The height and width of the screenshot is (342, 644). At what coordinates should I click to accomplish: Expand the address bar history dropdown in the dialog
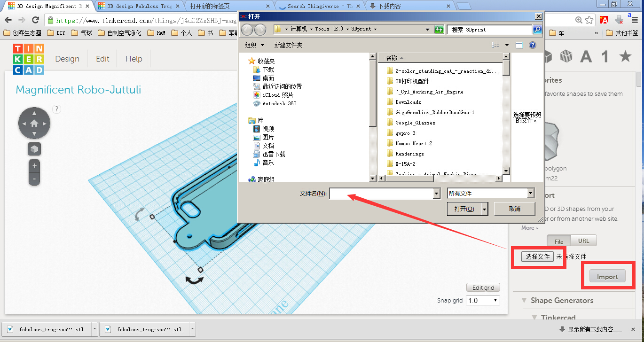click(427, 29)
